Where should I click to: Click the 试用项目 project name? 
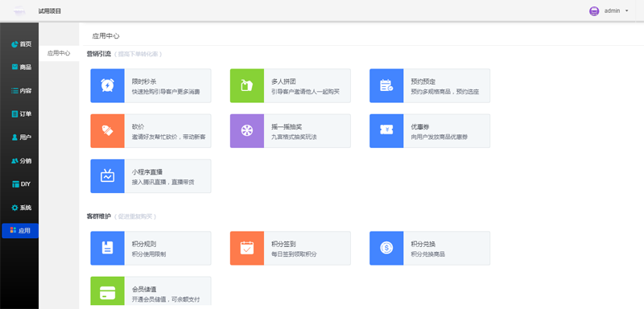pos(50,11)
